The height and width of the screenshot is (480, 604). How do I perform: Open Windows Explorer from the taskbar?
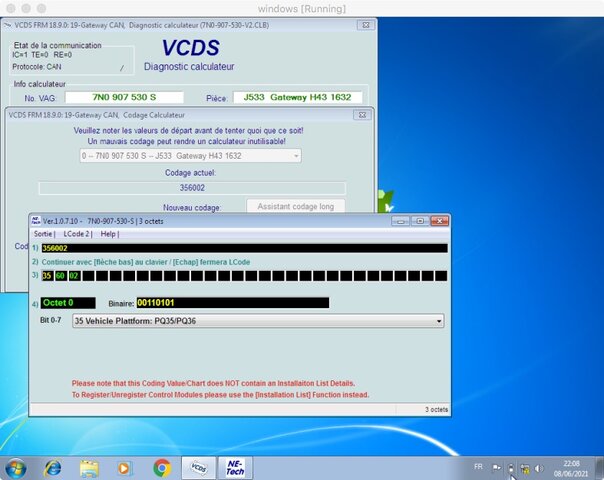(x=89, y=468)
